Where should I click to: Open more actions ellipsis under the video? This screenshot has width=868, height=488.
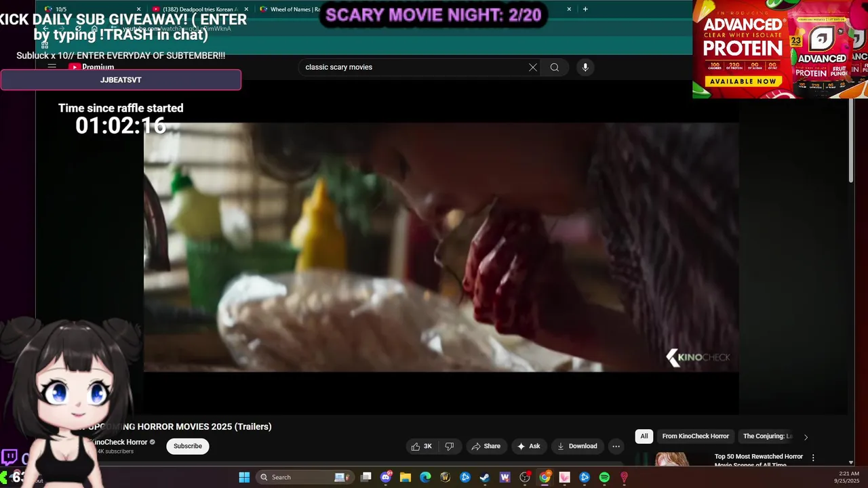[616, 446]
